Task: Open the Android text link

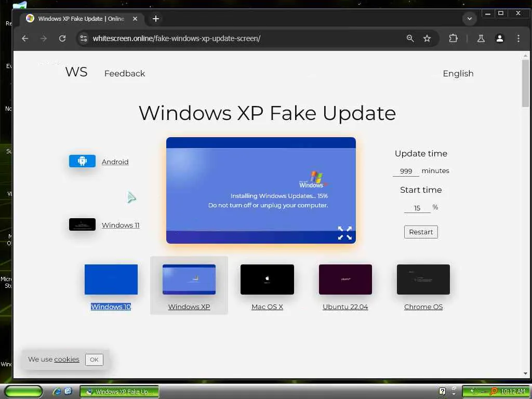Action: (115, 162)
